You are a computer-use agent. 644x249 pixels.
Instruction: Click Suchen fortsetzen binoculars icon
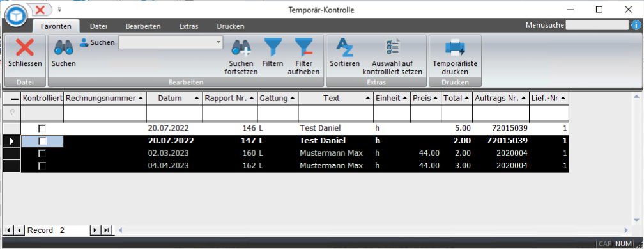point(241,47)
